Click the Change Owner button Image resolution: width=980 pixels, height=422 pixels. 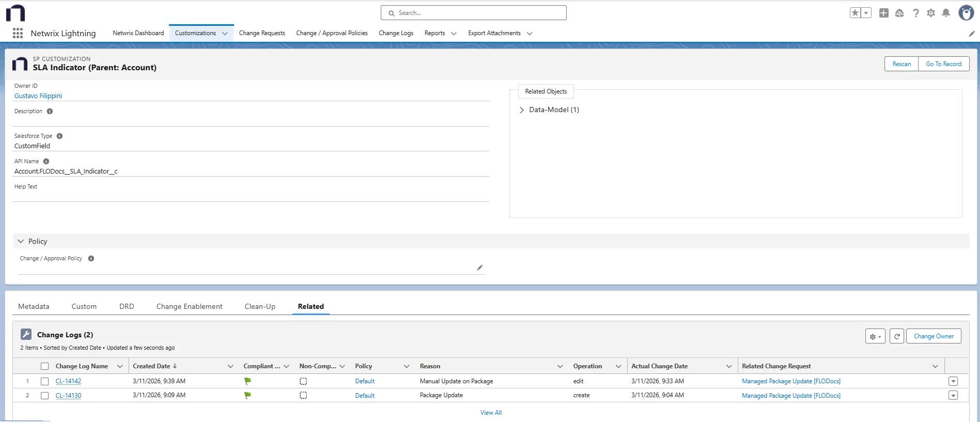pyautogui.click(x=934, y=336)
